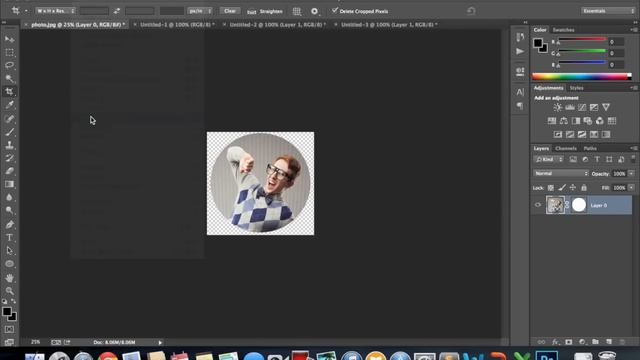Switch to Untitled-1 document tab
The image size is (640, 360).
point(177,24)
